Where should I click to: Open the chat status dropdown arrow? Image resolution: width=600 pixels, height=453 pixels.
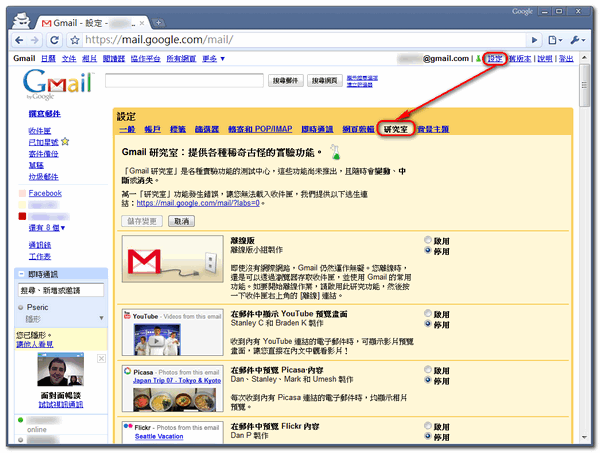(101, 318)
